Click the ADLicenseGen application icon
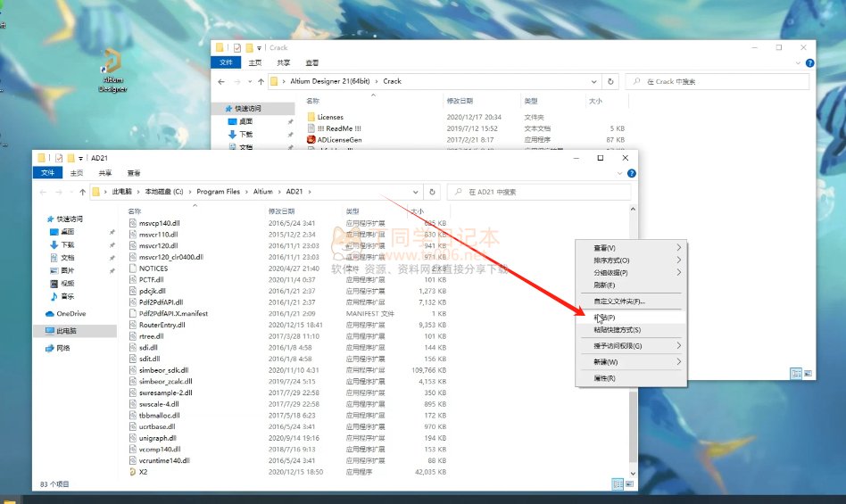Image resolution: width=846 pixels, height=504 pixels. [311, 140]
